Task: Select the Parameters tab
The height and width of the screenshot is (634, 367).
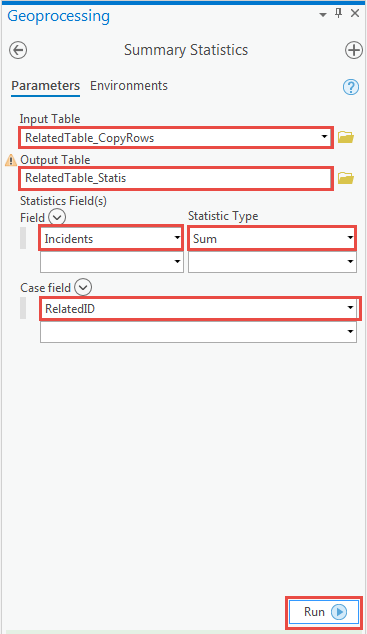Action: (45, 86)
